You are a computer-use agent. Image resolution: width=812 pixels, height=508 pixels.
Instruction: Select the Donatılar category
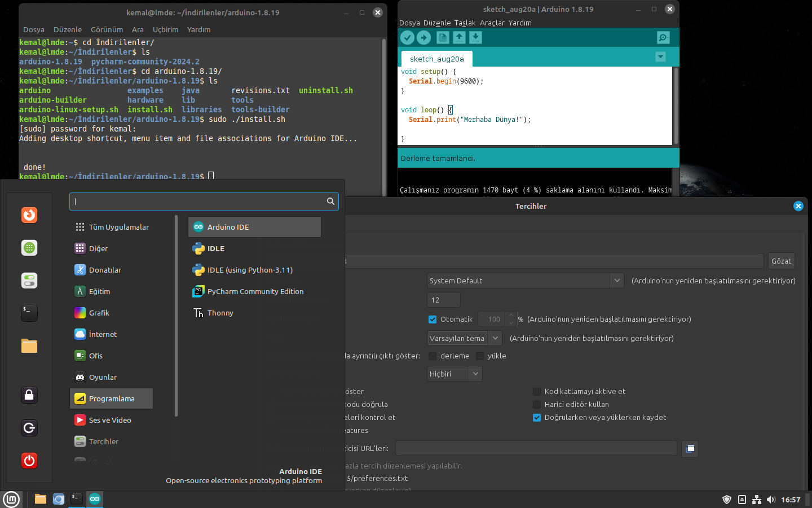(111, 270)
